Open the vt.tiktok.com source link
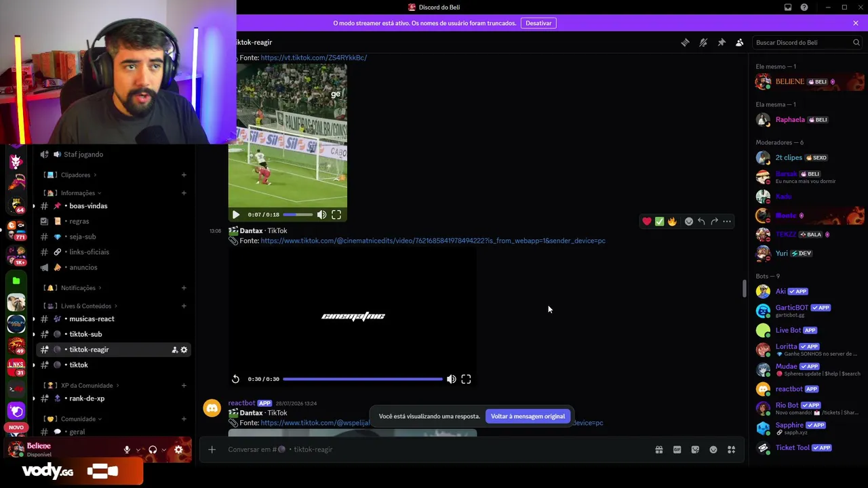This screenshot has width=868, height=488. 314,58
